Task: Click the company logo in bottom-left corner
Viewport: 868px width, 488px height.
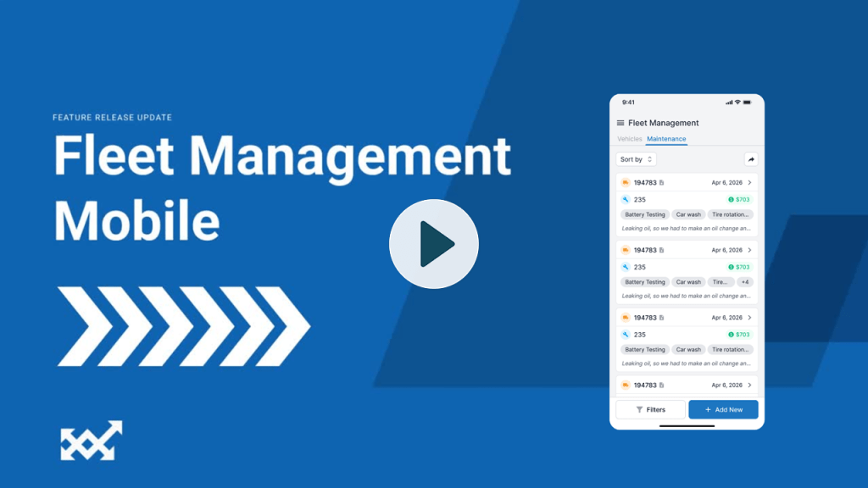Action: point(91,441)
